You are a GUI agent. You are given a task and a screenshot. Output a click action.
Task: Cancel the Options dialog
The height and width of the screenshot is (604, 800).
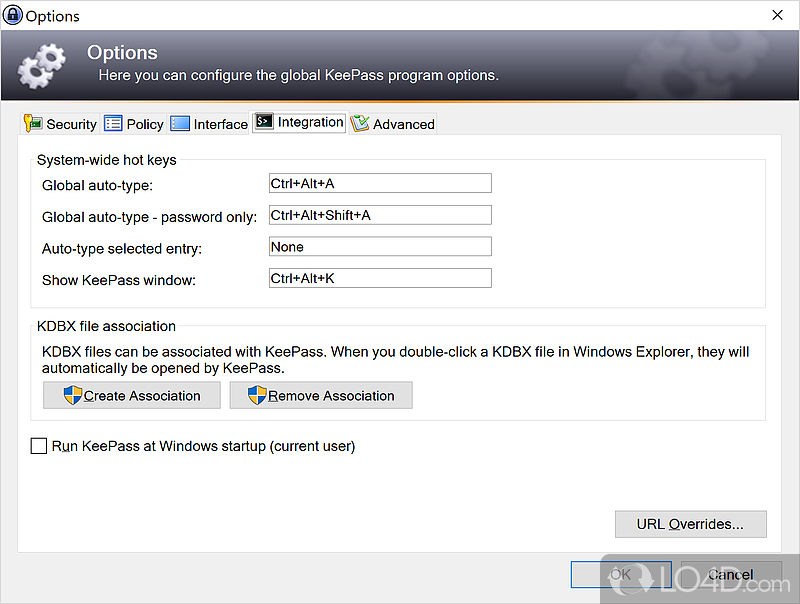731,574
